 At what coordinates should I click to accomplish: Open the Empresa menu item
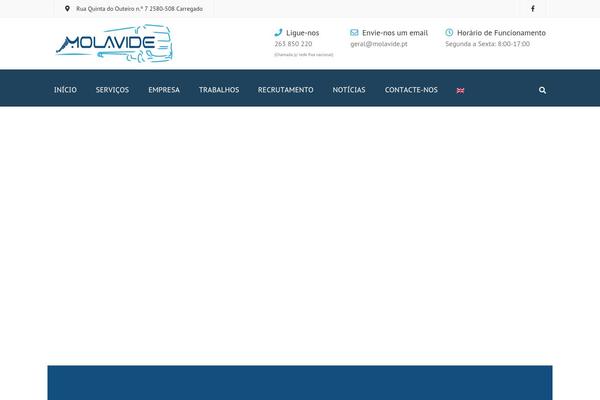coord(164,90)
